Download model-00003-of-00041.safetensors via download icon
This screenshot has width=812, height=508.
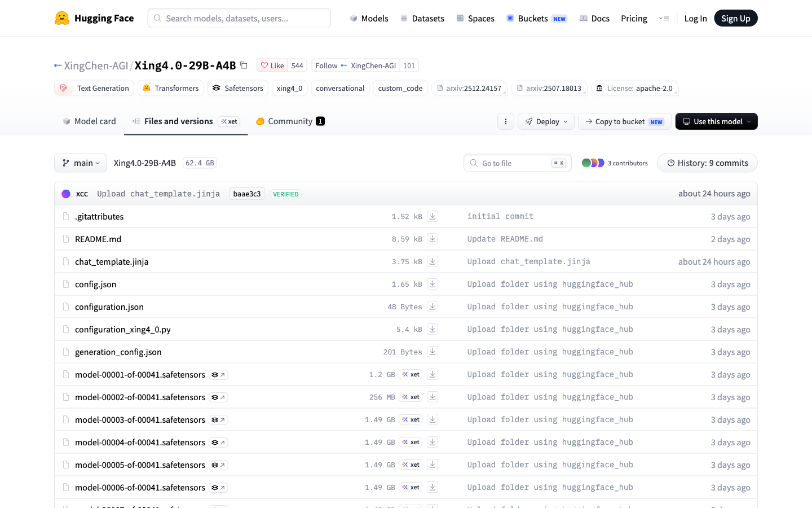433,419
